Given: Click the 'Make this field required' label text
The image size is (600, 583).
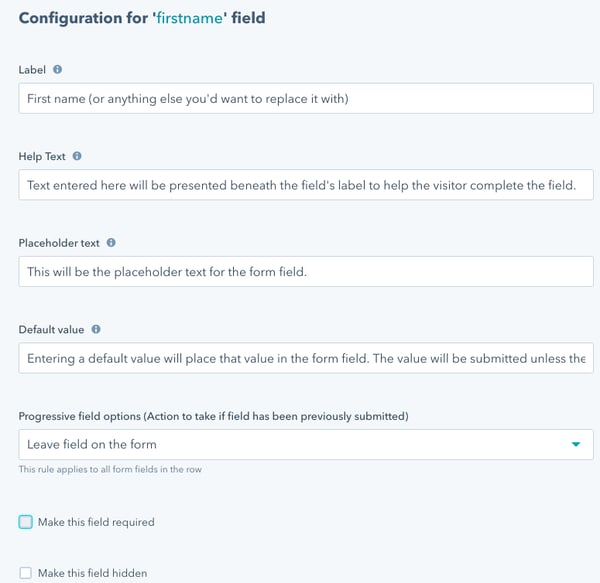Looking at the screenshot, I should click(96, 522).
